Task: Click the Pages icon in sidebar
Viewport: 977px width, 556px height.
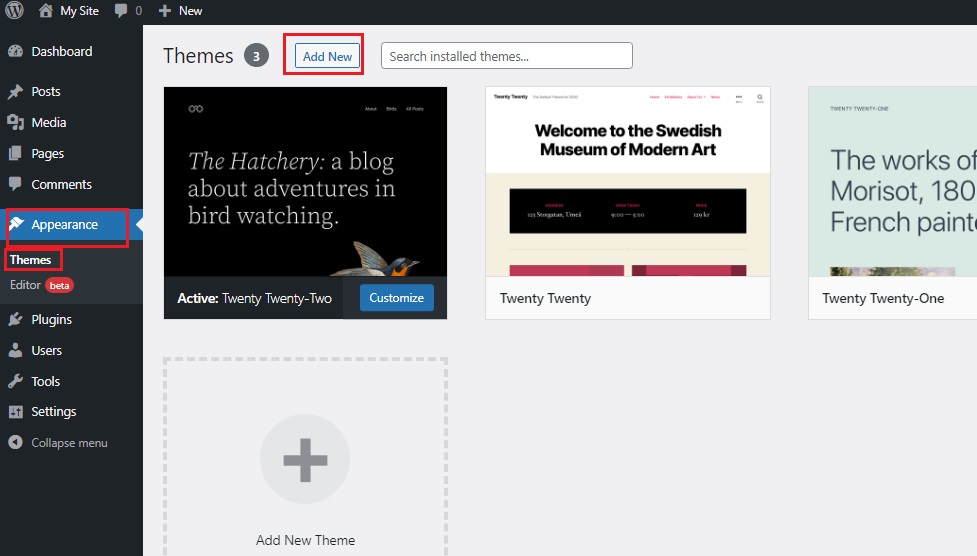Action: (x=16, y=153)
